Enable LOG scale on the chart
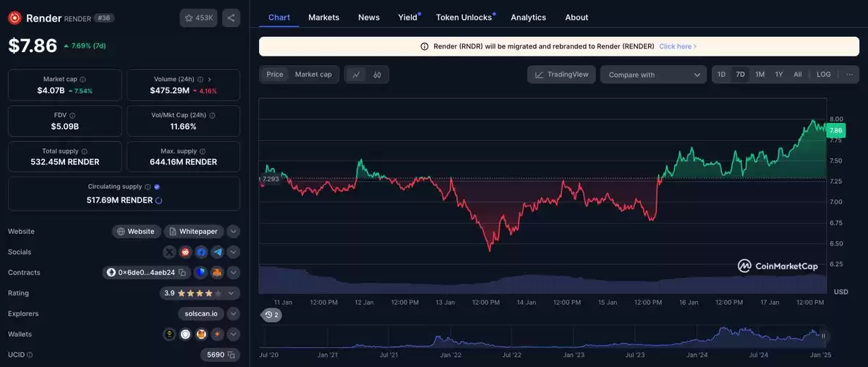This screenshot has width=868, height=367. coord(823,75)
